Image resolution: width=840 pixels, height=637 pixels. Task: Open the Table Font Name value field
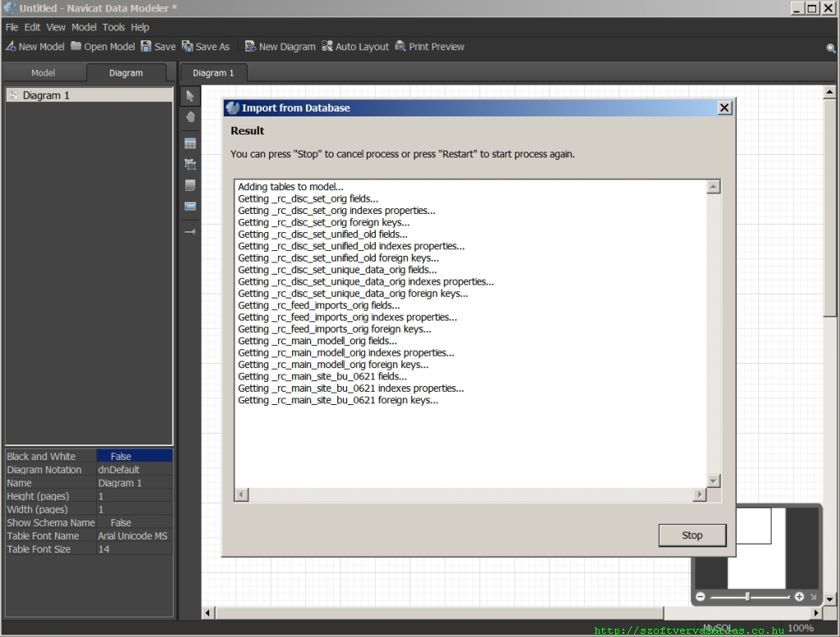pos(134,536)
